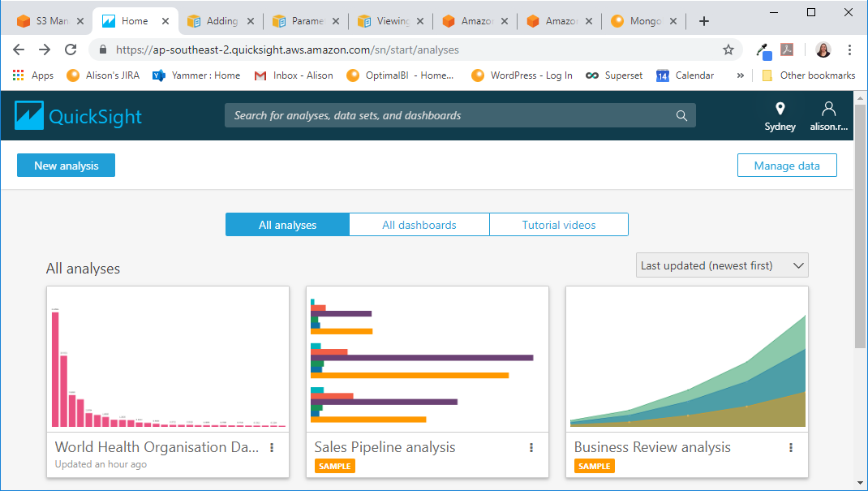Open the Inbox - Alison bookmark
Image resolution: width=868 pixels, height=491 pixels.
click(x=294, y=75)
